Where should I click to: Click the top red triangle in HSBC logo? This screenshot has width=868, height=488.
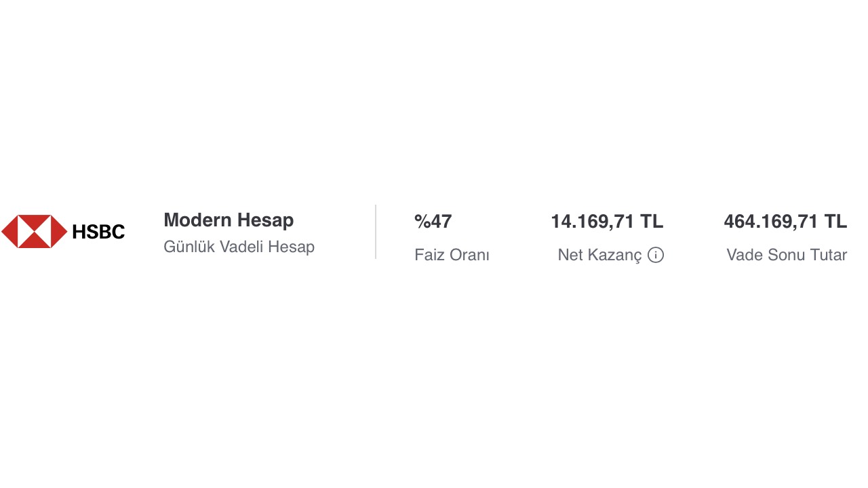[34, 221]
